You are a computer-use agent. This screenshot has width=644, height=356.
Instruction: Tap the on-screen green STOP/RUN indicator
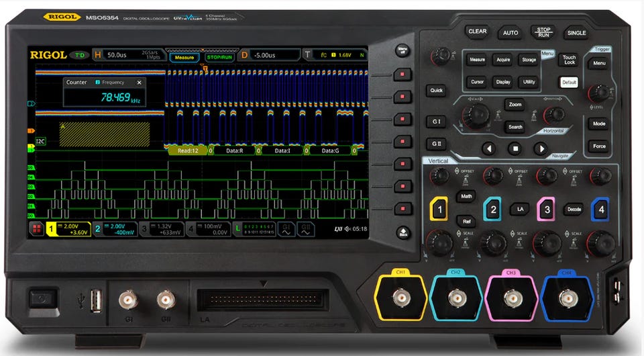click(219, 58)
